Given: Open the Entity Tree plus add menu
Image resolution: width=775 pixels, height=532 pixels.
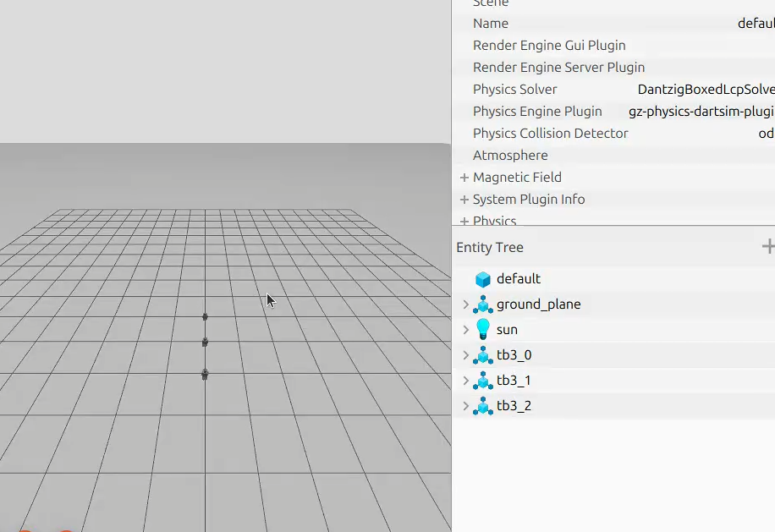Looking at the screenshot, I should 768,246.
